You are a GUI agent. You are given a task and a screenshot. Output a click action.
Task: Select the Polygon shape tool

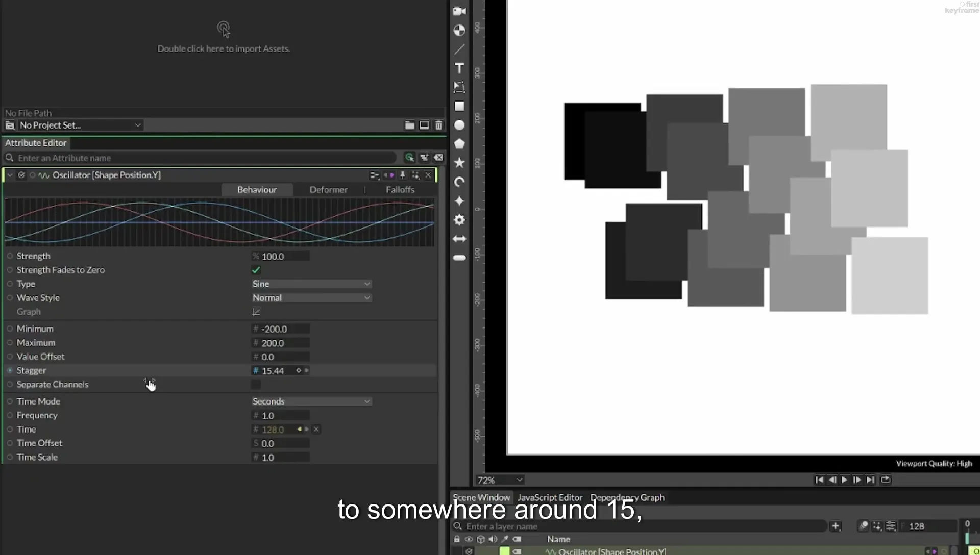459,144
